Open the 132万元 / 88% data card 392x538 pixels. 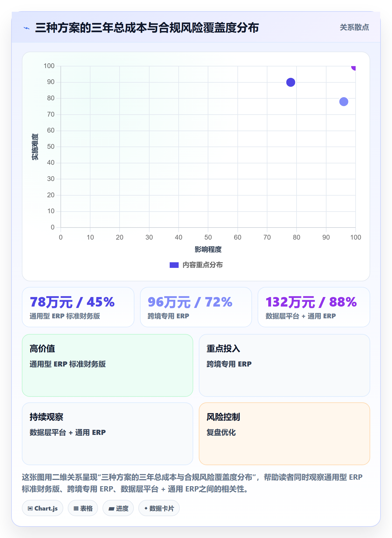314,307
